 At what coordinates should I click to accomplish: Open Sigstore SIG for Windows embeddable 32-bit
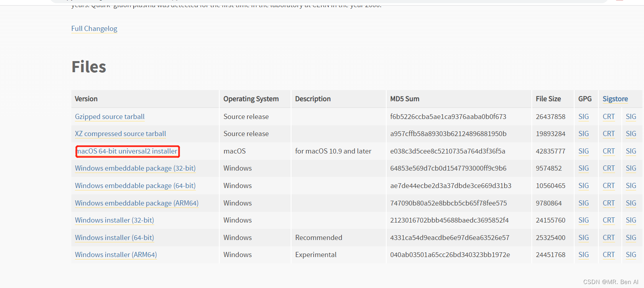pos(631,168)
